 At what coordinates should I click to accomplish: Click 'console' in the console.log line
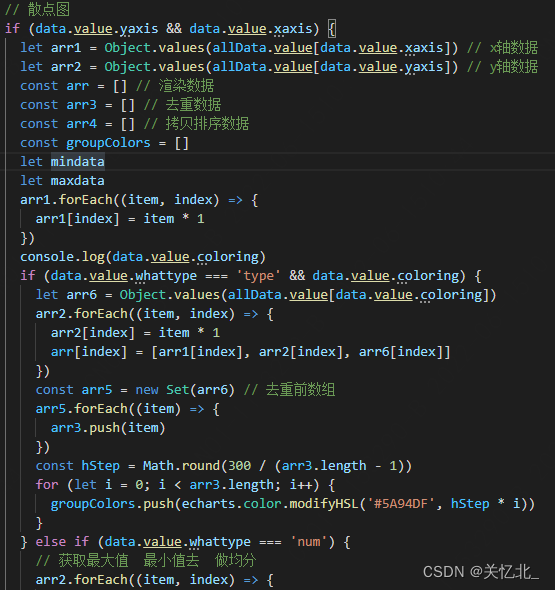47,257
